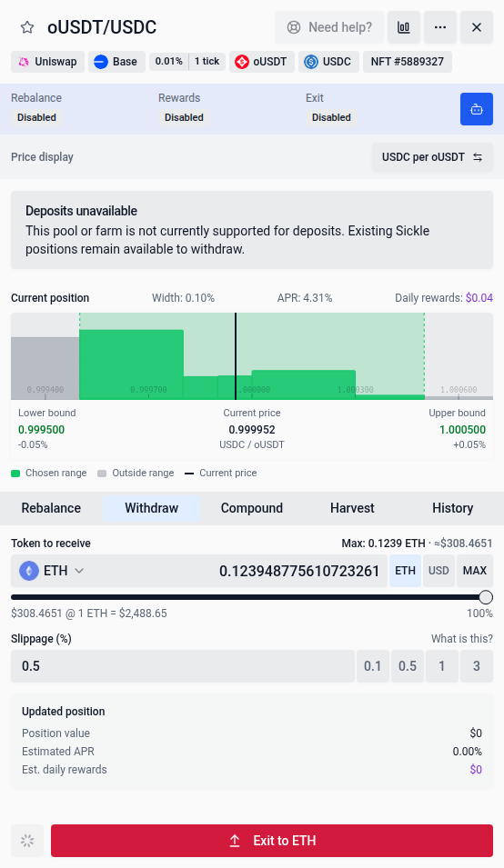
Task: Click the APR: 4.31% label
Action: (x=305, y=298)
